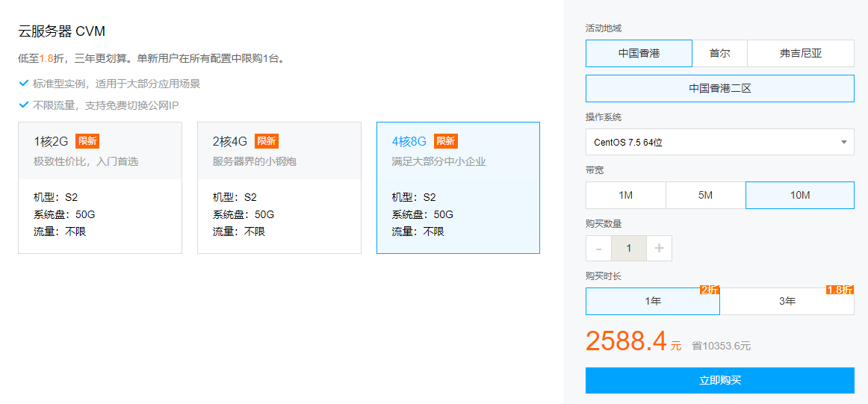Image resolution: width=868 pixels, height=404 pixels.
Task: Click the 云服务器 CVM heading
Action: point(62,31)
